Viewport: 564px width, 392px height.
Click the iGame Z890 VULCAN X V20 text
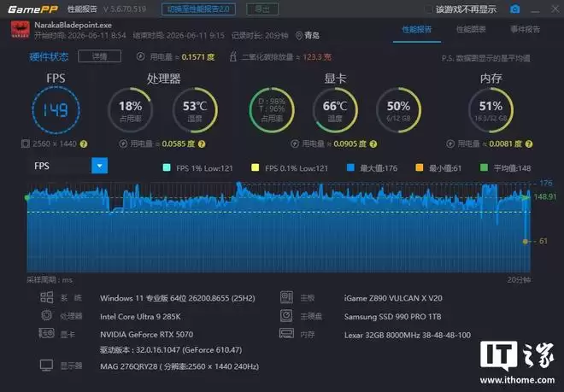[393, 298]
